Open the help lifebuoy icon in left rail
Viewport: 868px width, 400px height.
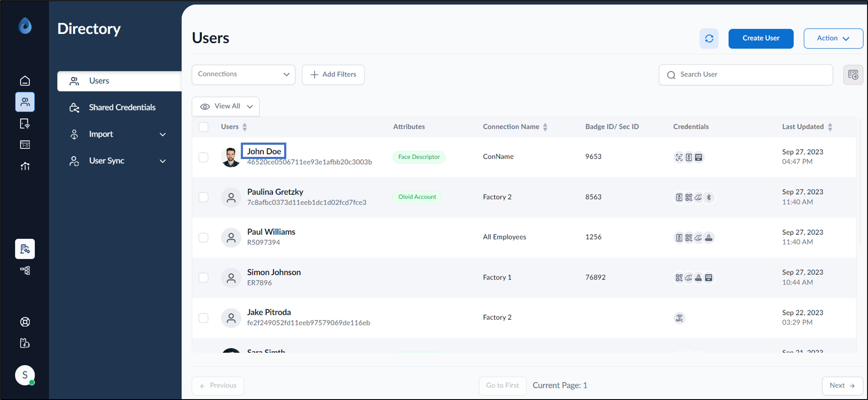[x=25, y=322]
